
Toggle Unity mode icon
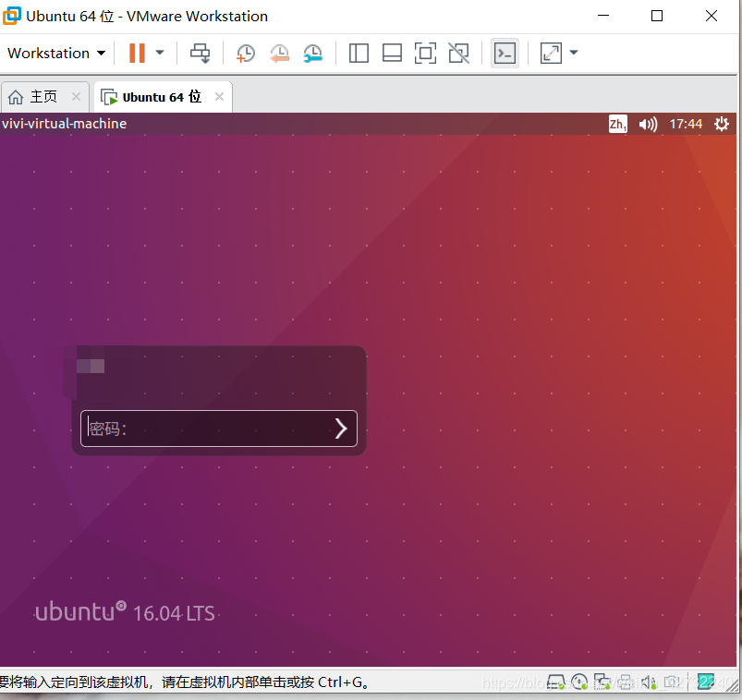point(458,53)
